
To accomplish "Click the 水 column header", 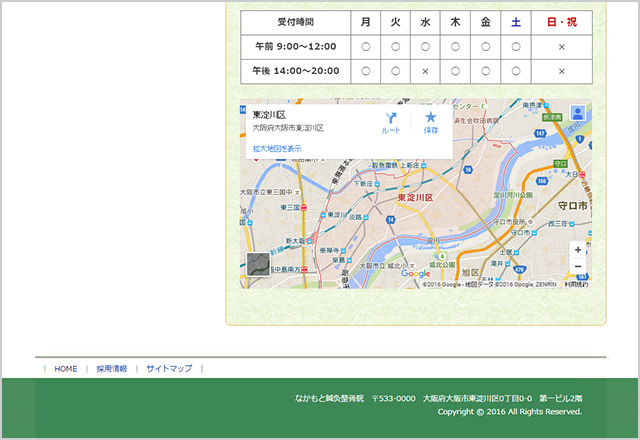I will [425, 22].
